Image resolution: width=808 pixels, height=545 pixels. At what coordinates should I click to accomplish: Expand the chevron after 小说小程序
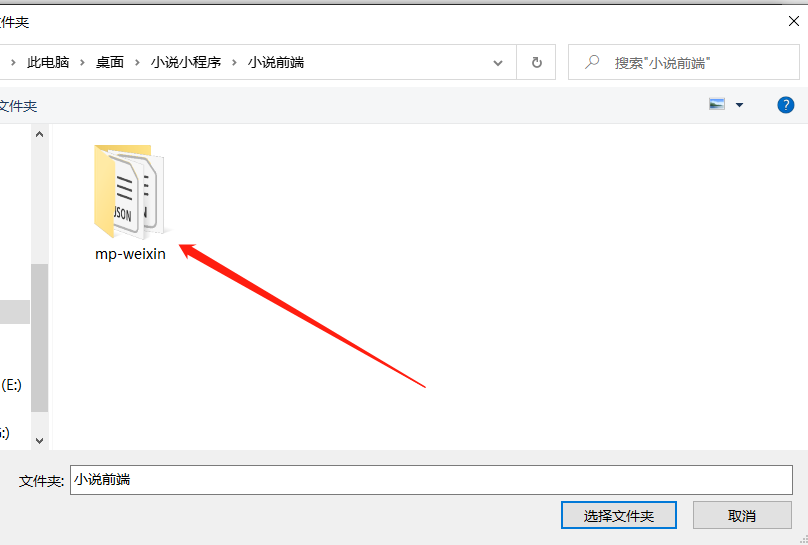pyautogui.click(x=234, y=63)
